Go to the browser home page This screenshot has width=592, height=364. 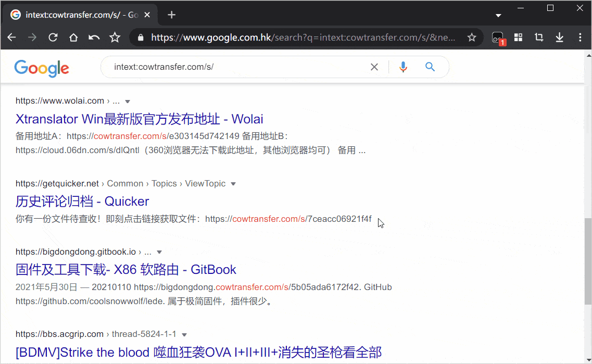73,37
